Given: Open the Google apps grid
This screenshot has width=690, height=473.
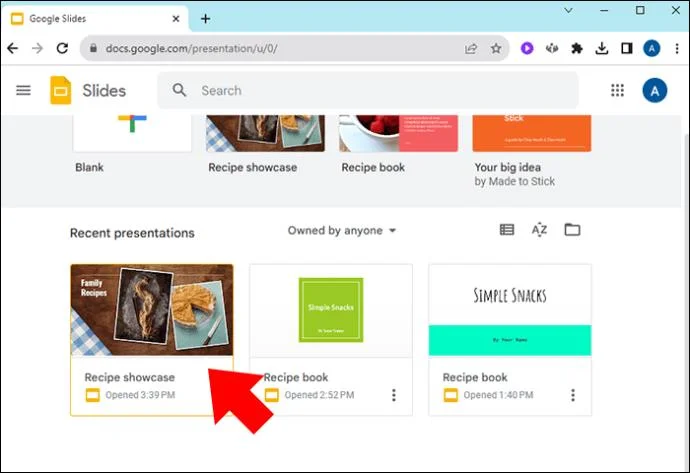Looking at the screenshot, I should point(617,91).
